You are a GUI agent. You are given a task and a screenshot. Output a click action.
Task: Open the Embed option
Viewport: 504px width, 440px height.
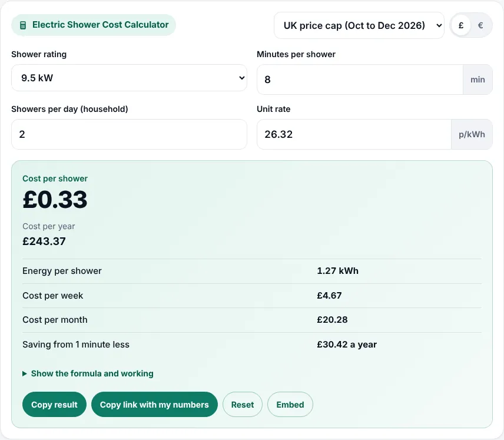pyautogui.click(x=290, y=404)
